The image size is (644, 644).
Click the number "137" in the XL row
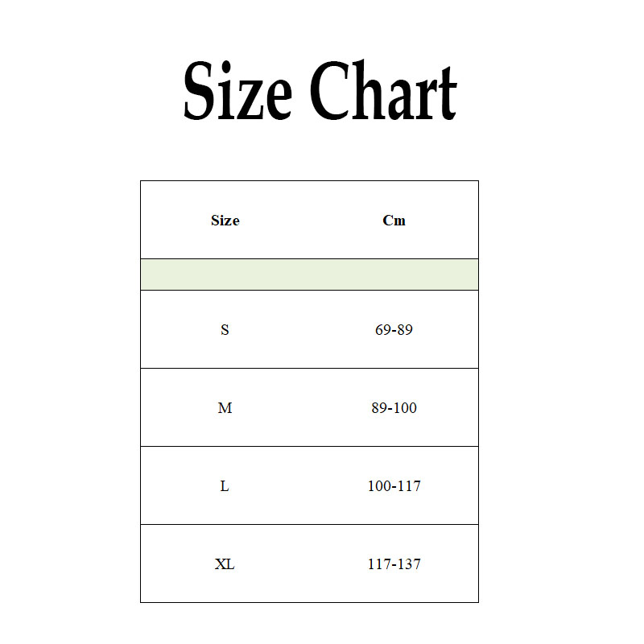click(408, 564)
